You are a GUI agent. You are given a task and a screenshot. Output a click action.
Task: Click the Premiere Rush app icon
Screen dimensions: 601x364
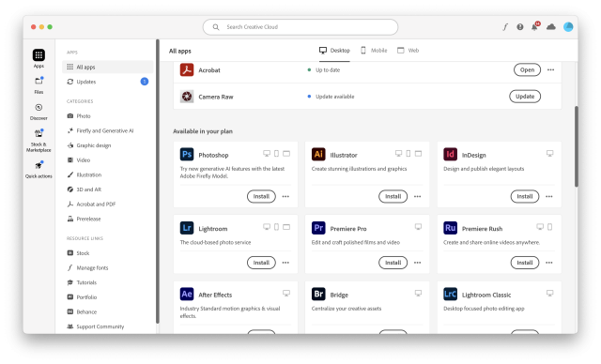click(x=451, y=228)
